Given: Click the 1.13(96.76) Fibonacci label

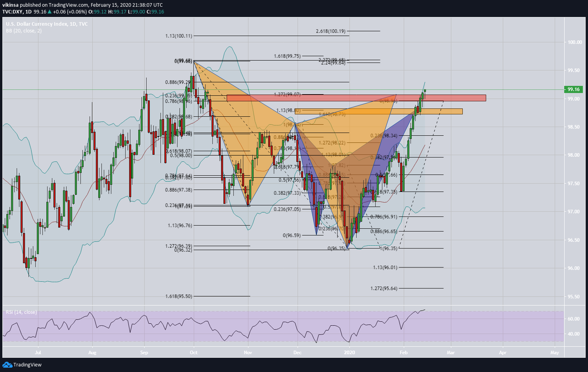Looking at the screenshot, I should point(180,226).
